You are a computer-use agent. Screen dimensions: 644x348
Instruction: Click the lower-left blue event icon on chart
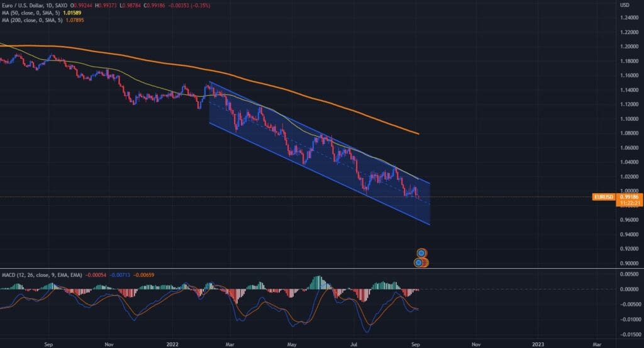(418, 262)
